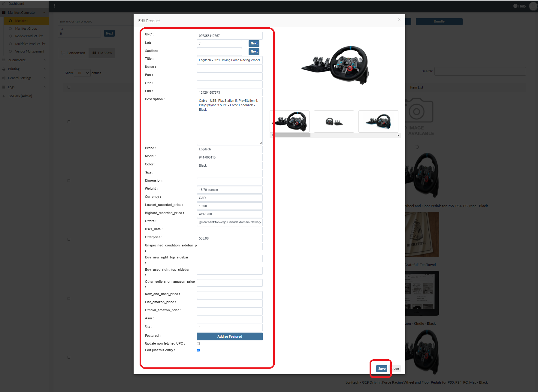Tick the header checkbox in the background table
The height and width of the screenshot is (392, 538).
coord(69,87)
